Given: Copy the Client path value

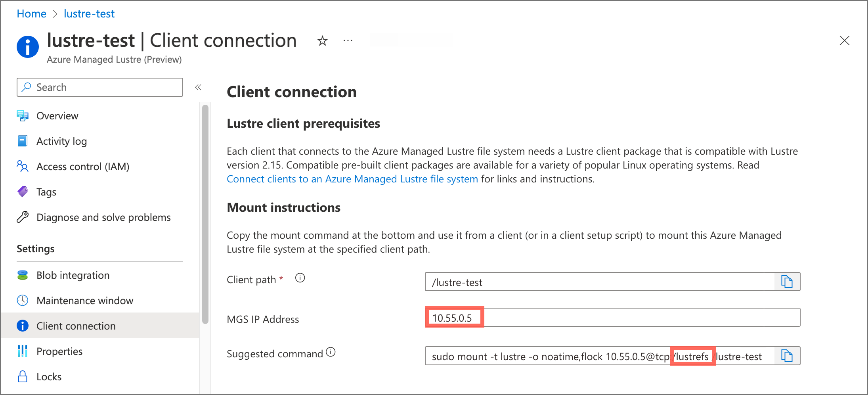Looking at the screenshot, I should point(787,281).
